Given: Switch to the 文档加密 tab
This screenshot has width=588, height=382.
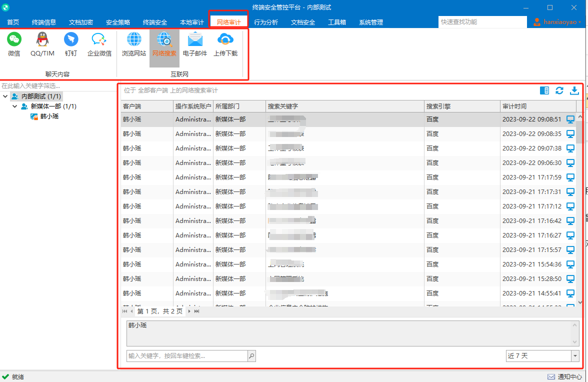Looking at the screenshot, I should coord(81,22).
